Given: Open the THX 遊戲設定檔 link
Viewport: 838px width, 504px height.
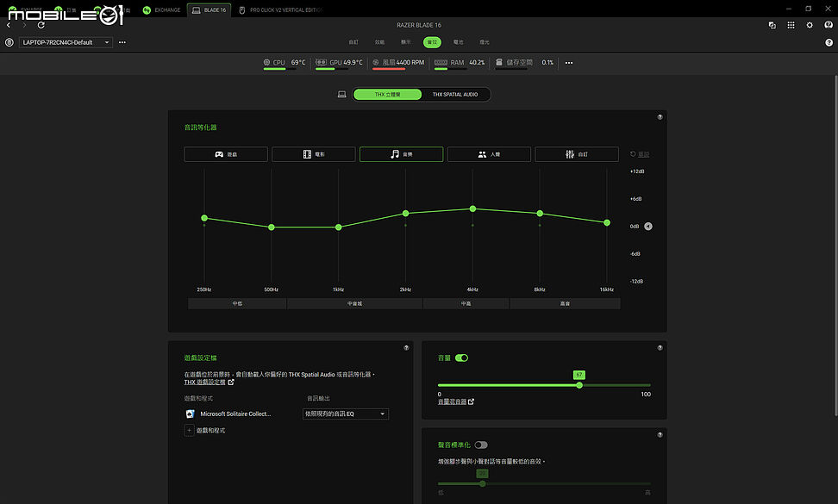Looking at the screenshot, I should (209, 383).
